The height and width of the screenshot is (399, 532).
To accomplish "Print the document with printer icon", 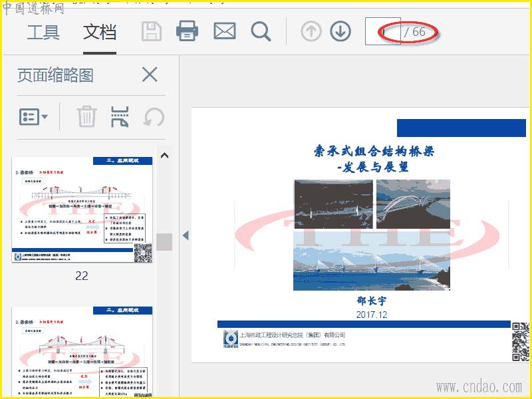I will [x=187, y=31].
